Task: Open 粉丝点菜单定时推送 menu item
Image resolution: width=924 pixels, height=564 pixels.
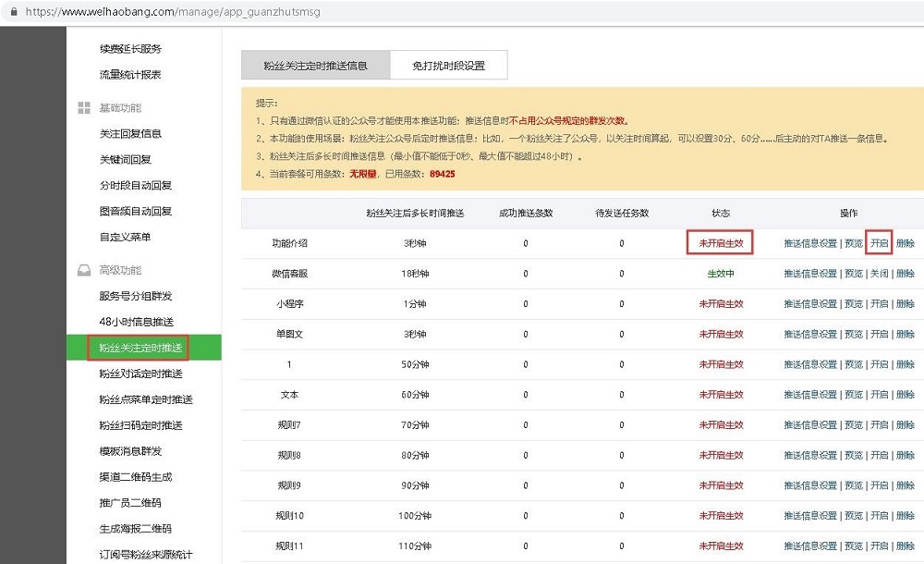Action: [146, 399]
